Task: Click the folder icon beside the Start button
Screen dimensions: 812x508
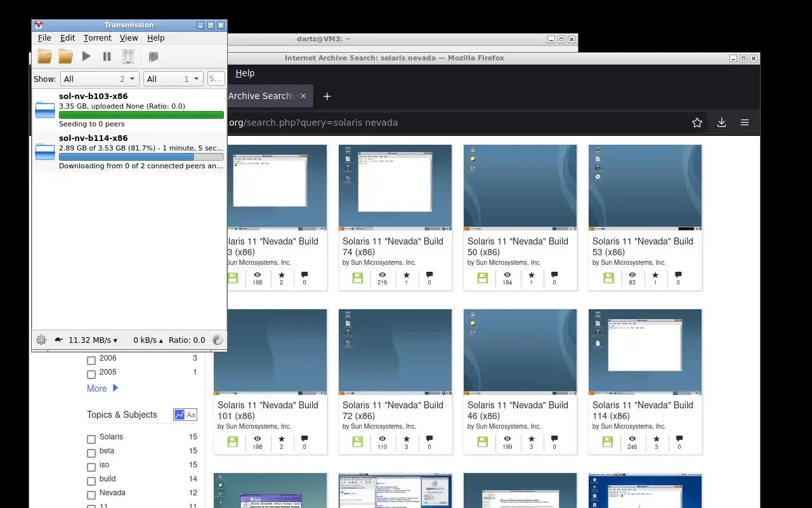Action: [x=65, y=57]
